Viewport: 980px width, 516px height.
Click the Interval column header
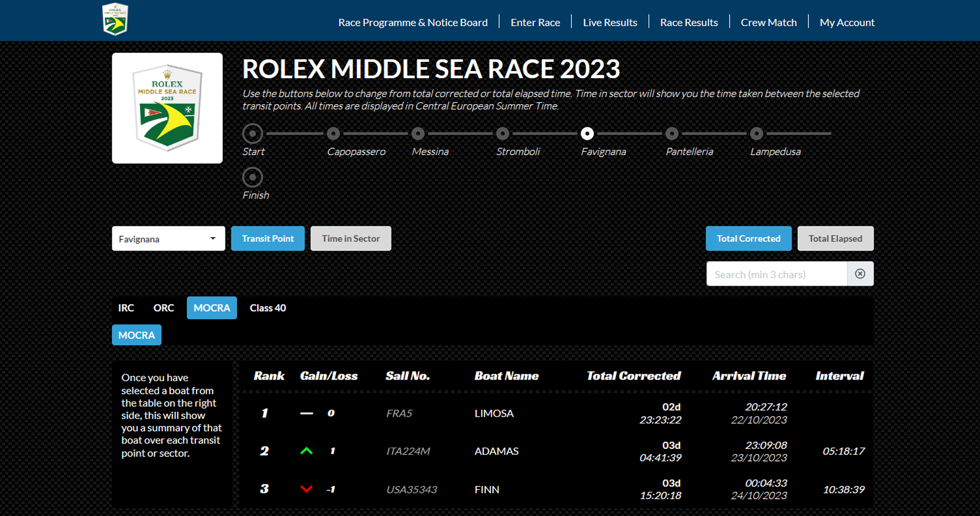coord(840,376)
